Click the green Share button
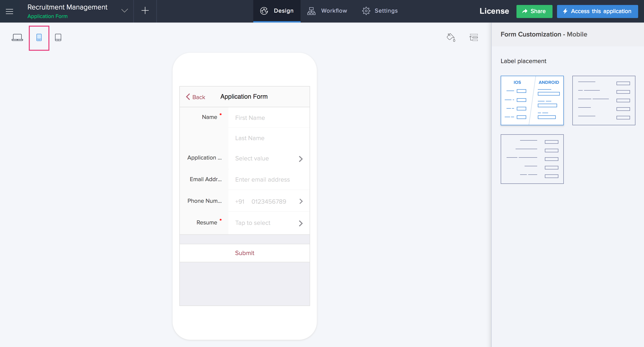644x347 pixels. (x=534, y=11)
